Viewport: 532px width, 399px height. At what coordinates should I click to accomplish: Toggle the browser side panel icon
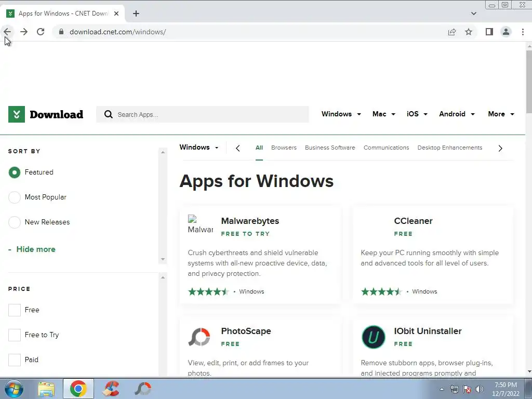pos(489,32)
